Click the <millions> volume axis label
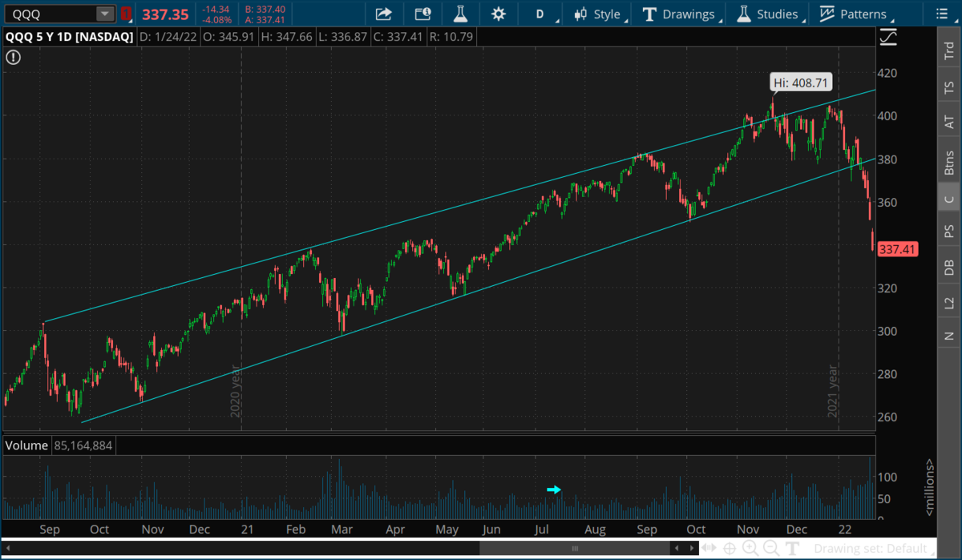This screenshot has width=962, height=560. coord(930,487)
